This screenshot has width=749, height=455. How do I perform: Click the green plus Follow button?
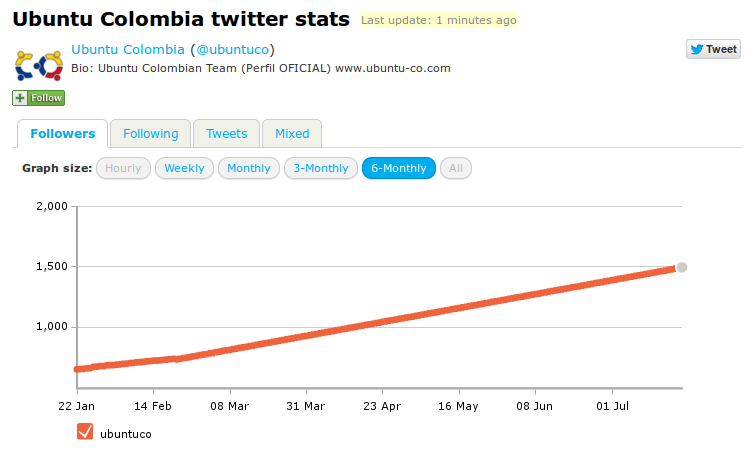click(x=39, y=98)
